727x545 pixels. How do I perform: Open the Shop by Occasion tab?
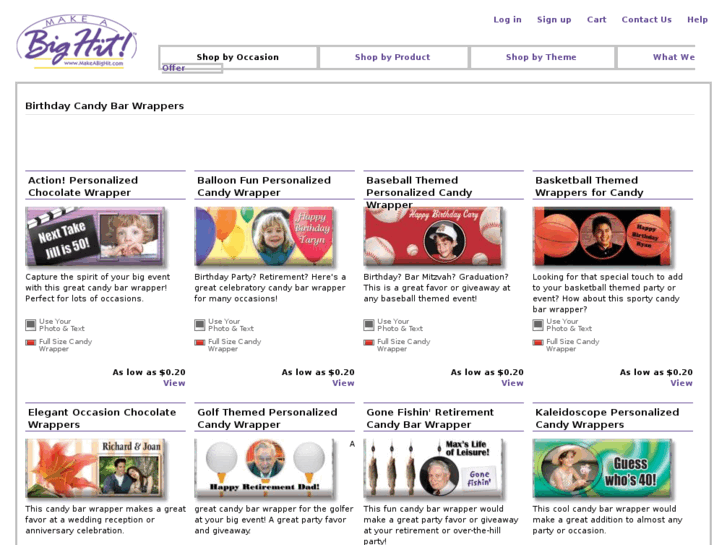pyautogui.click(x=238, y=57)
